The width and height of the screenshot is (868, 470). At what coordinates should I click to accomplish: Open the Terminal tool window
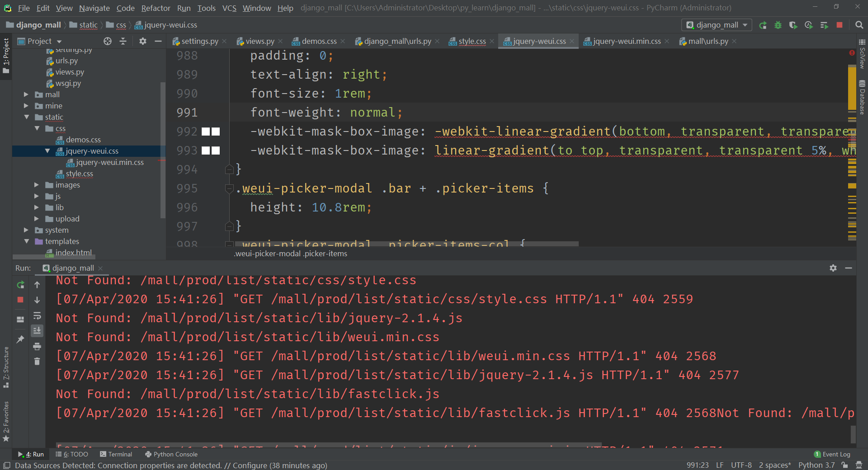point(116,454)
